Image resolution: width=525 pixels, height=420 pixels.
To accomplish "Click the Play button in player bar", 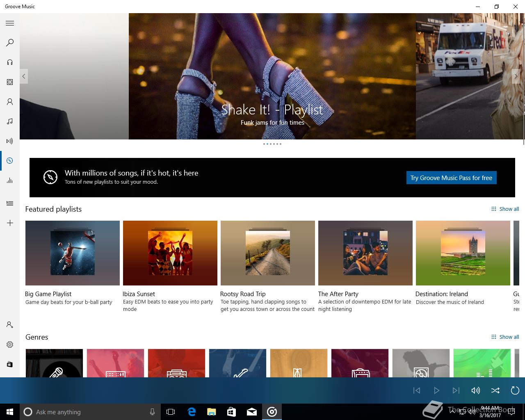I will (436, 390).
